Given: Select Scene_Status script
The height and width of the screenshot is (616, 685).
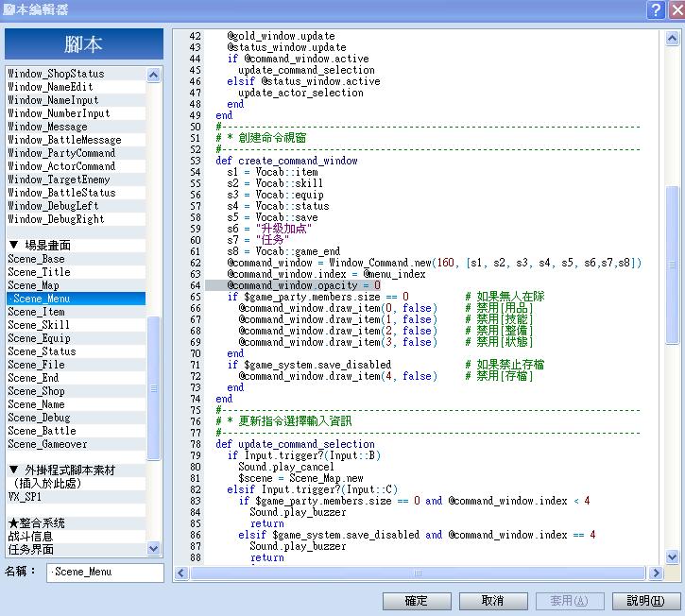Looking at the screenshot, I should (x=76, y=351).
